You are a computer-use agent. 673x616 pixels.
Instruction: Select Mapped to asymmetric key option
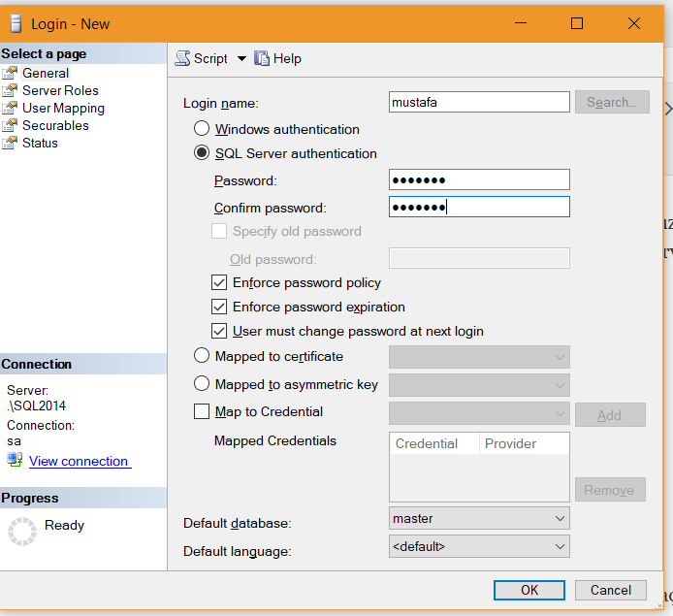pyautogui.click(x=202, y=383)
